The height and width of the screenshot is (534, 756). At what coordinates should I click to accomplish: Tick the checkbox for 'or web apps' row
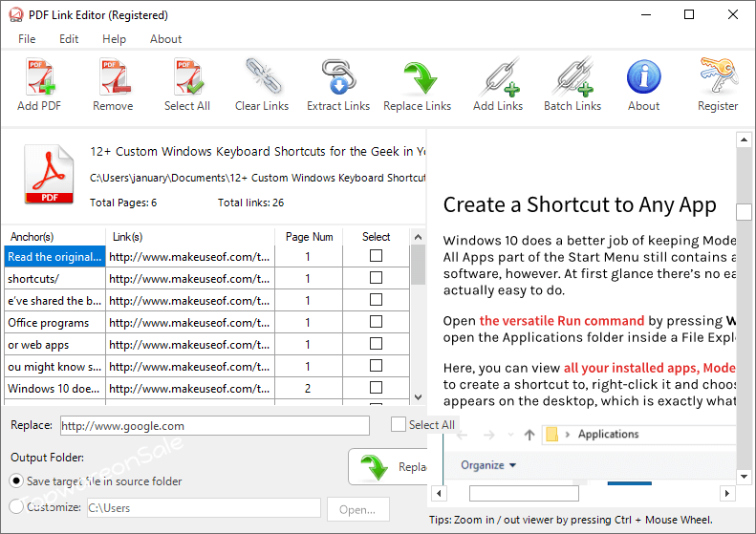[x=376, y=344]
